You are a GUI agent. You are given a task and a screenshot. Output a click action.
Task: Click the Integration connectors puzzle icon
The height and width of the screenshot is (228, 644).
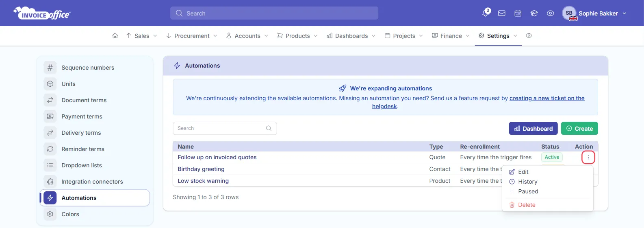(50, 182)
